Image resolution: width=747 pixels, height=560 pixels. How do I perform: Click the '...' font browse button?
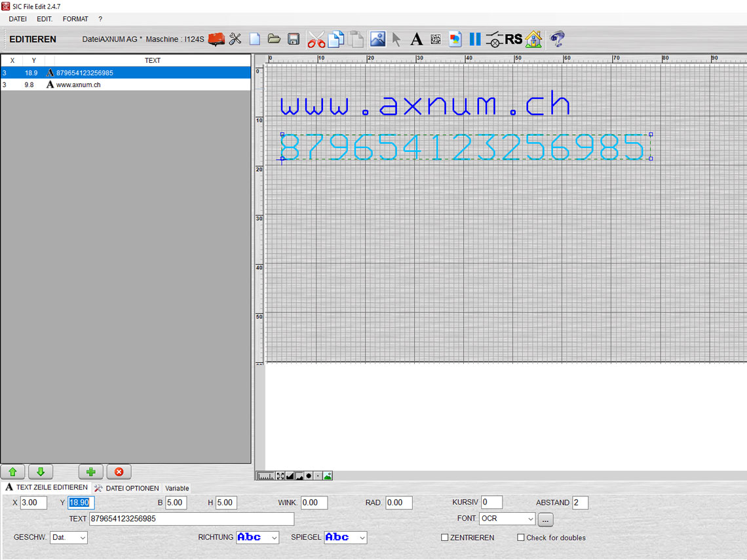[546, 519]
